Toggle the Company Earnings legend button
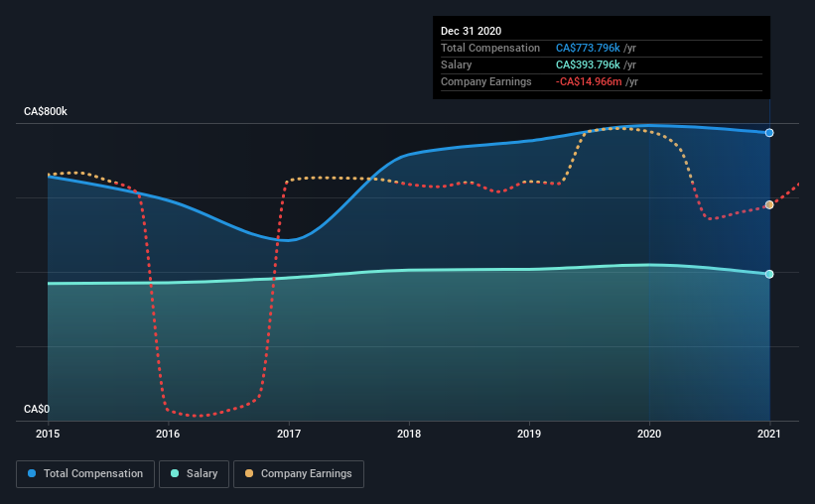Viewport: 815px width, 504px height. click(299, 474)
